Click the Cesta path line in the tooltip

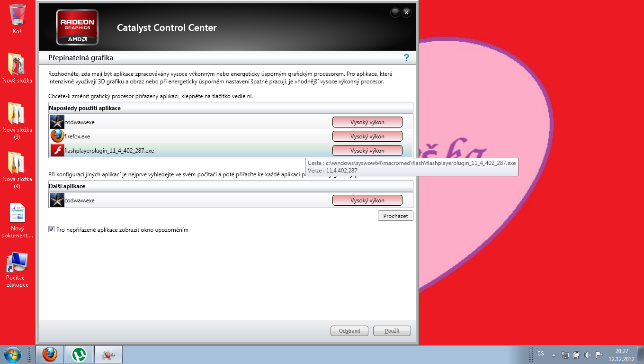point(411,163)
